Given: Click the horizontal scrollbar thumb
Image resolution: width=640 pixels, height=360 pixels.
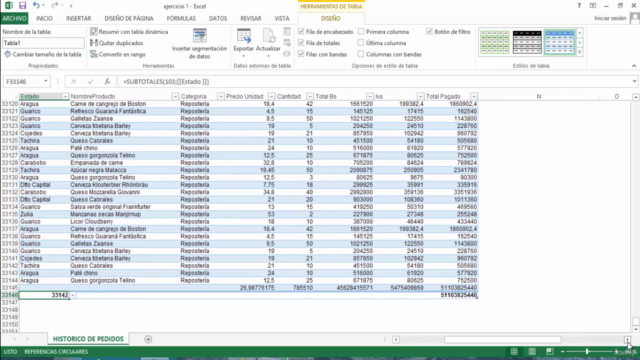Looking at the screenshot, I should pyautogui.click(x=502, y=339).
